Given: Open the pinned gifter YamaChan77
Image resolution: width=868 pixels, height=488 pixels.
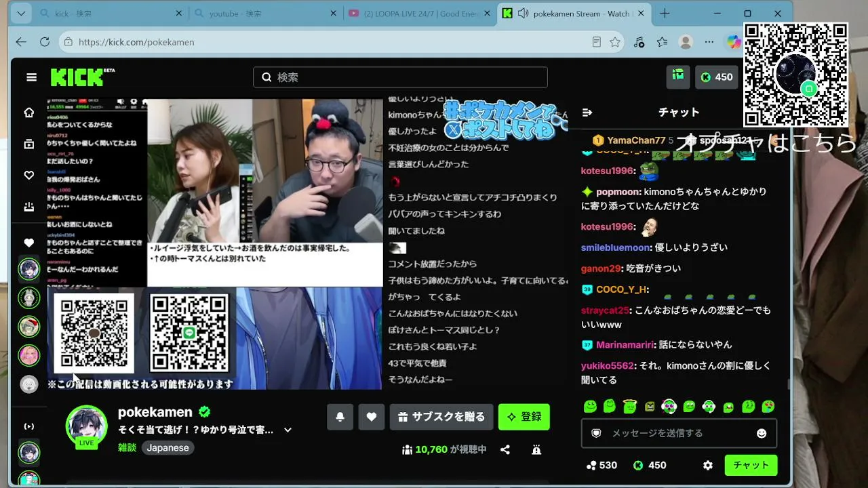Looking at the screenshot, I should (636, 140).
